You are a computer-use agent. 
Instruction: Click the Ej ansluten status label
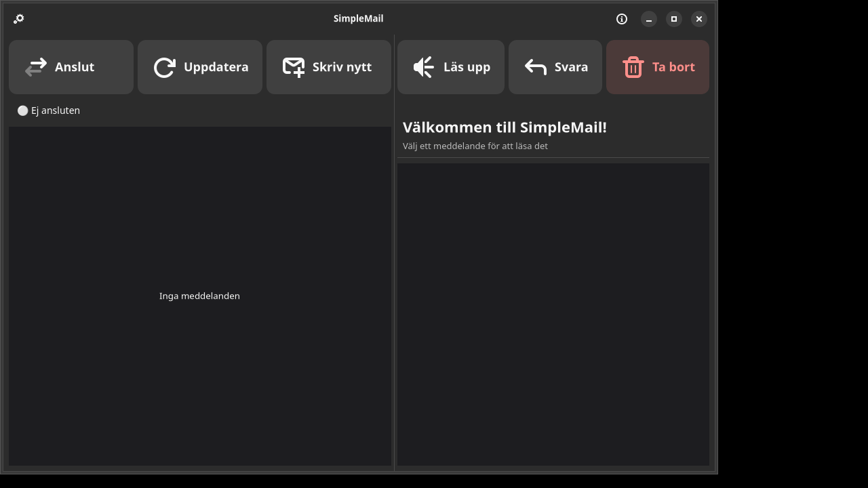49,110
